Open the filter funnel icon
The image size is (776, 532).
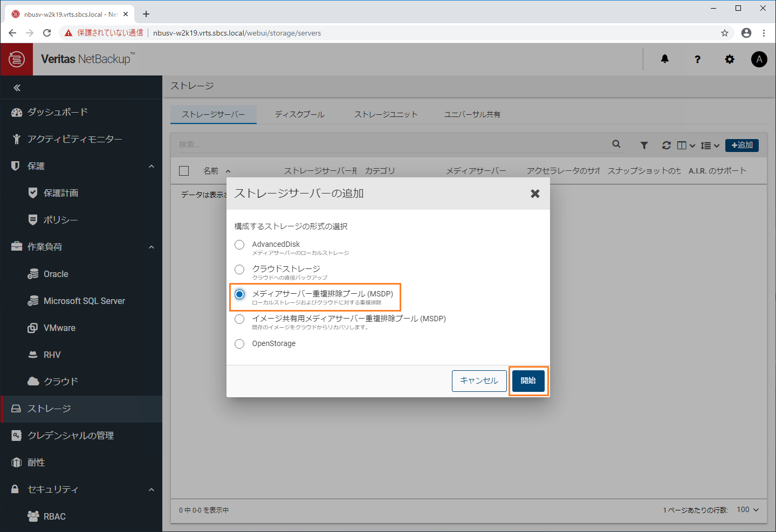pos(644,146)
